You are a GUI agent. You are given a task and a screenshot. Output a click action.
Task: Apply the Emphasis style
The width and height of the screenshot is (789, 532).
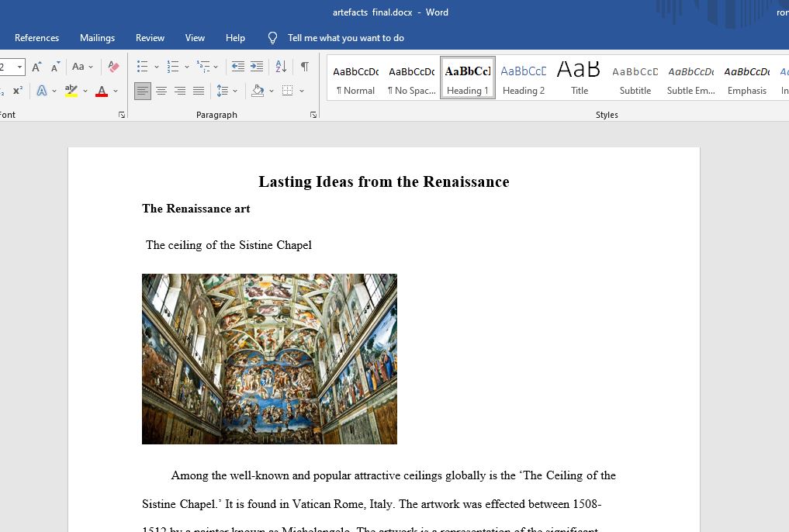pos(747,78)
